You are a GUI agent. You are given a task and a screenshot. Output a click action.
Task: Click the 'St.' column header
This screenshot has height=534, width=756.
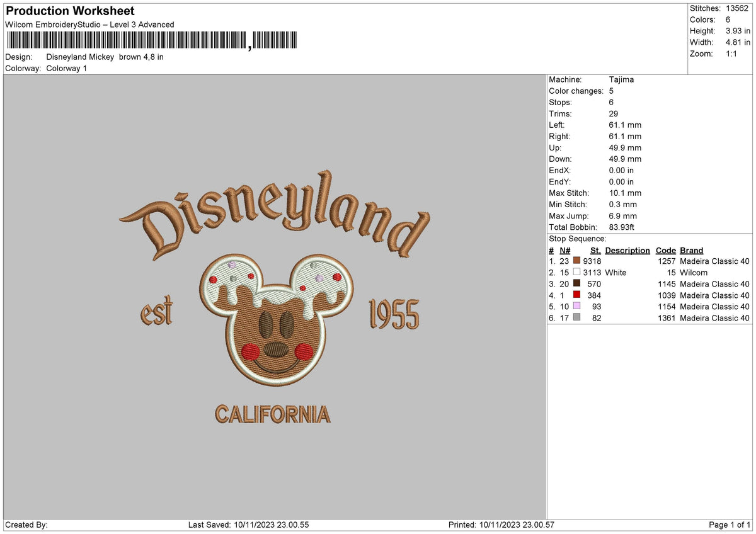click(x=595, y=250)
